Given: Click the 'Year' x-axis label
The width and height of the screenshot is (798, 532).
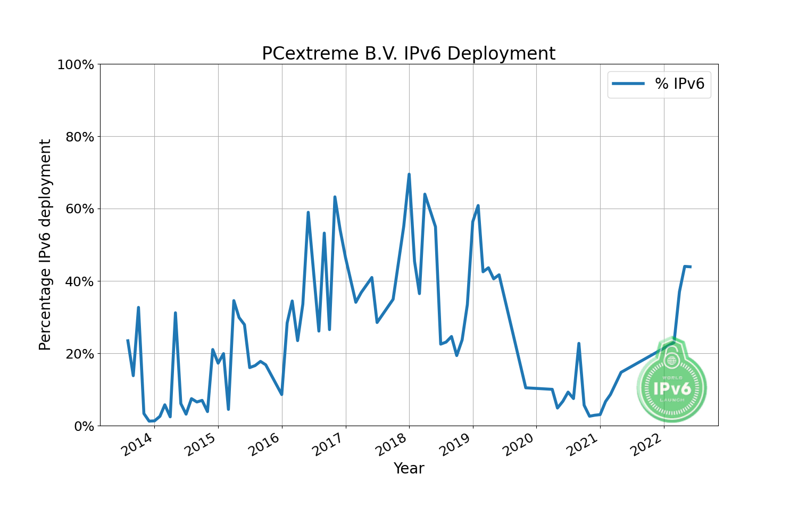Looking at the screenshot, I should pos(409,468).
